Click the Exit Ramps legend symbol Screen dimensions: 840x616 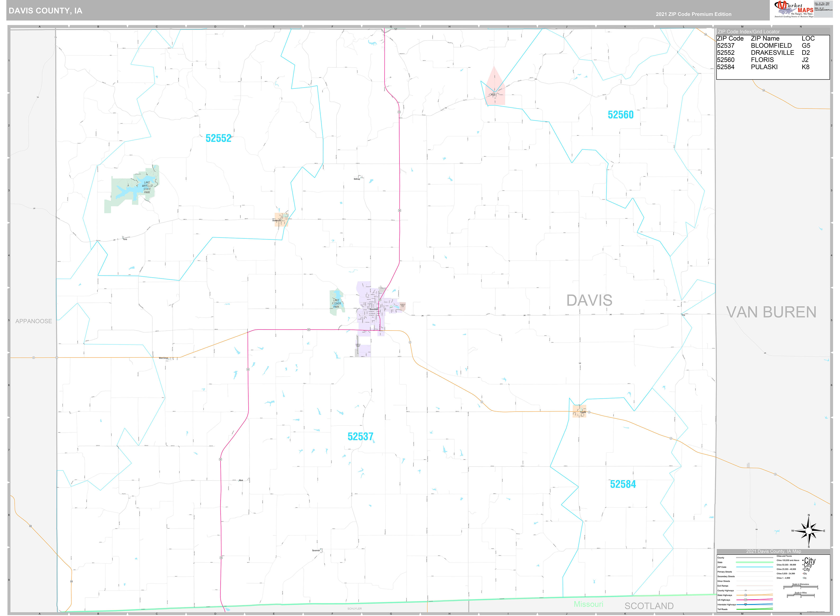755,586
